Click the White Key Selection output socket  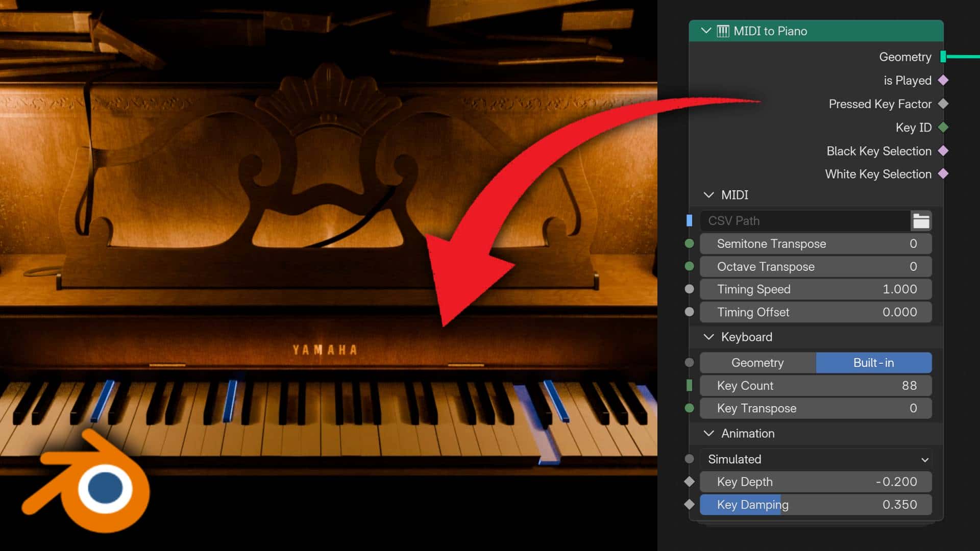[x=943, y=174]
